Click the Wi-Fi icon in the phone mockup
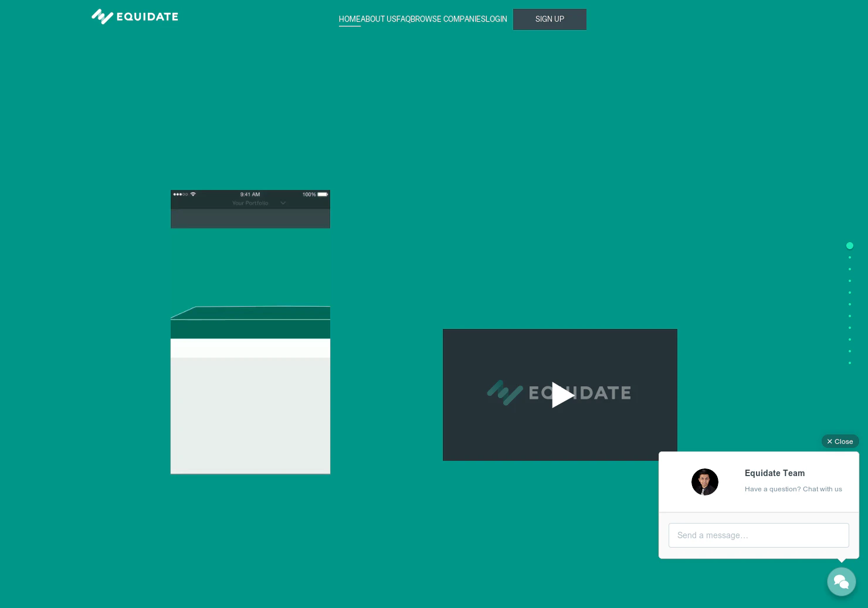868x608 pixels. click(193, 194)
